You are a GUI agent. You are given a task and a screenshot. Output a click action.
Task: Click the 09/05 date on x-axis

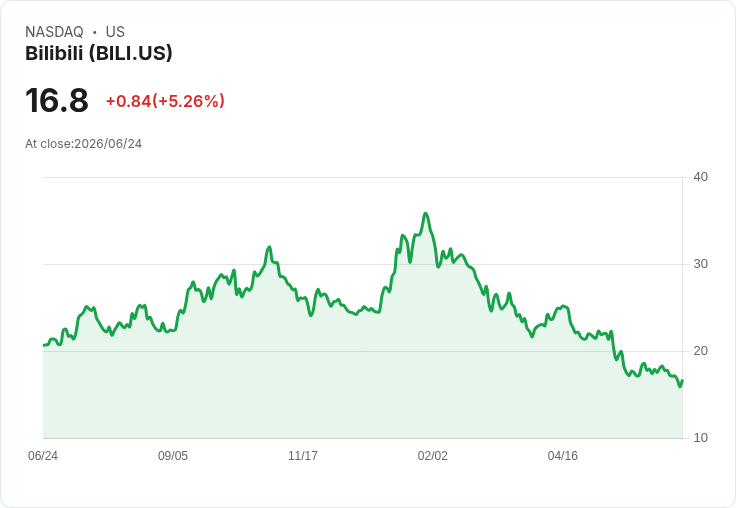[x=173, y=456]
